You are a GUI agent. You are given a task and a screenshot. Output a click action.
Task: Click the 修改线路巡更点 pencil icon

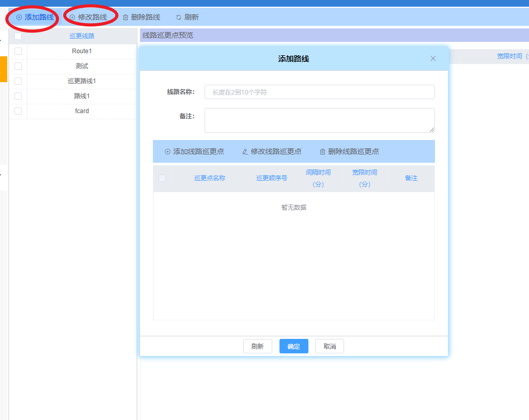pos(245,152)
